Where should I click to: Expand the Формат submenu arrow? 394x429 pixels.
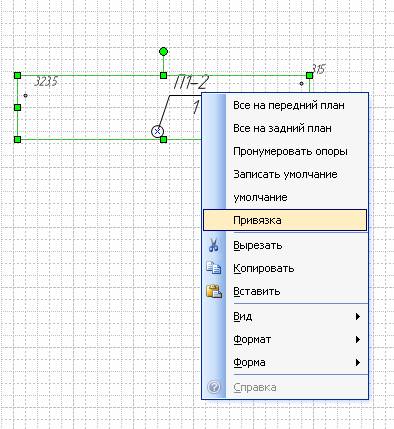(358, 339)
